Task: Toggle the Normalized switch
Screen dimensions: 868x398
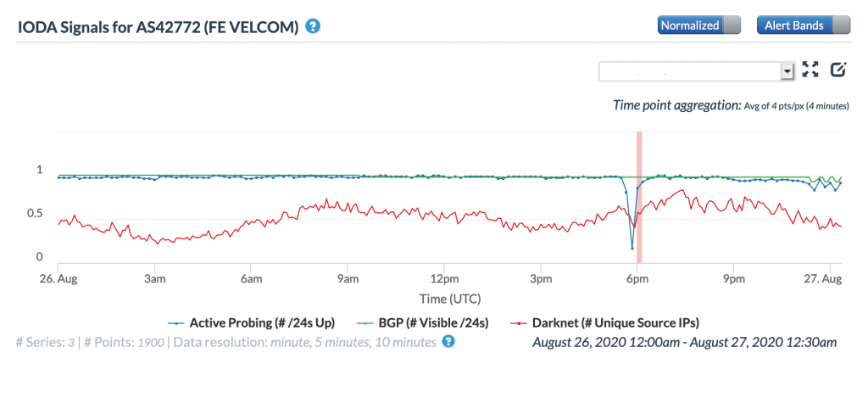Action: pyautogui.click(x=698, y=25)
